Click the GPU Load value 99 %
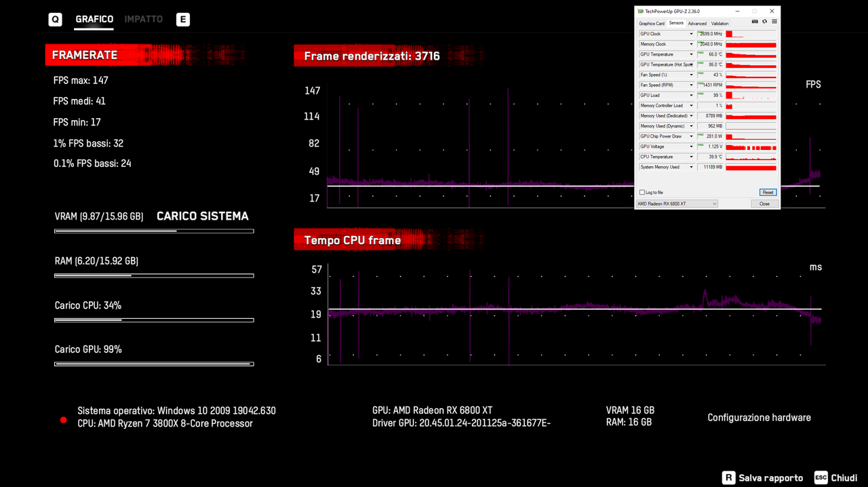 pyautogui.click(x=710, y=96)
